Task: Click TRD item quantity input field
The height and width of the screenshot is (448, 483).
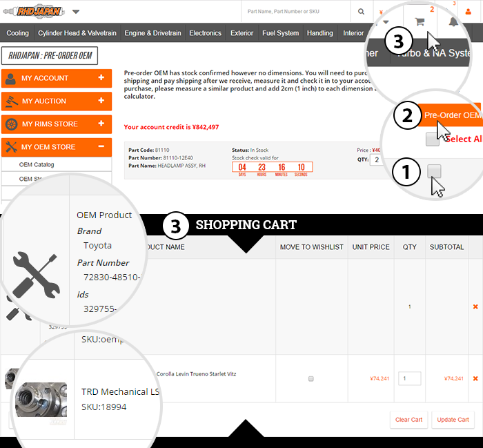Action: pos(409,378)
